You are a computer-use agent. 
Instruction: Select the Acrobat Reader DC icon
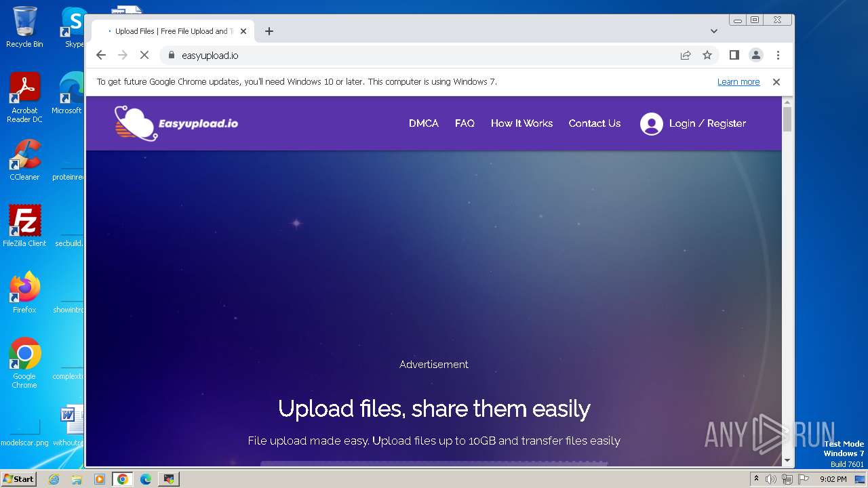click(24, 98)
